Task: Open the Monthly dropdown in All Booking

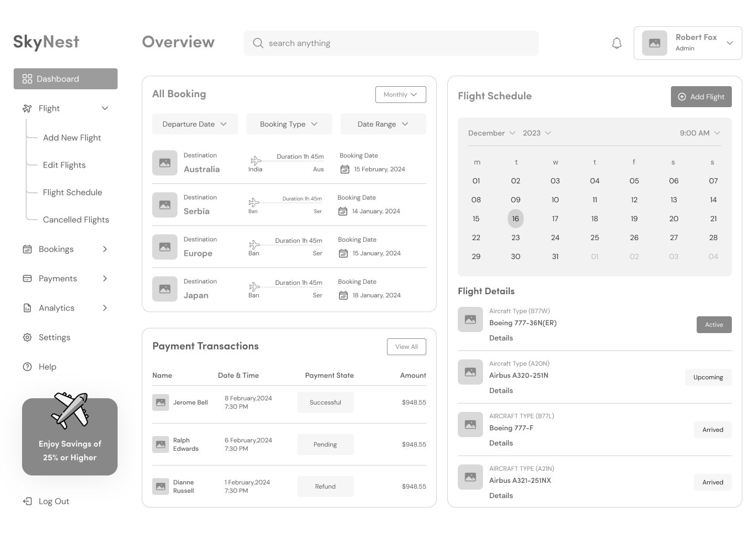Action: point(401,94)
